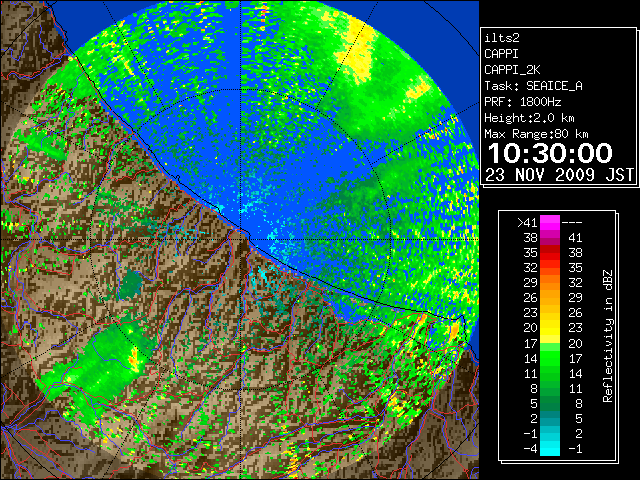Click the '23 NOV 2009 JST' date
This screenshot has height=480, width=640.
(x=559, y=175)
